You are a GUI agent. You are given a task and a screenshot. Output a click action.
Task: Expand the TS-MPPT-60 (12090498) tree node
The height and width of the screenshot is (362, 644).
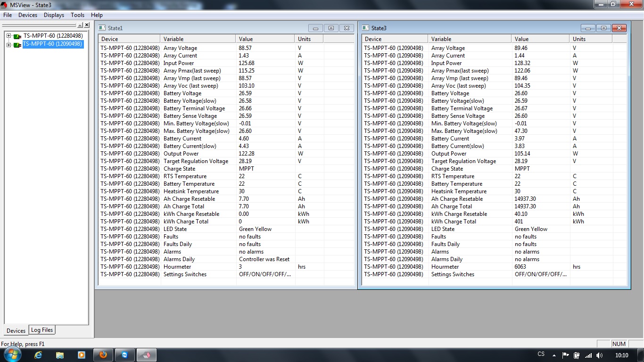click(8, 45)
